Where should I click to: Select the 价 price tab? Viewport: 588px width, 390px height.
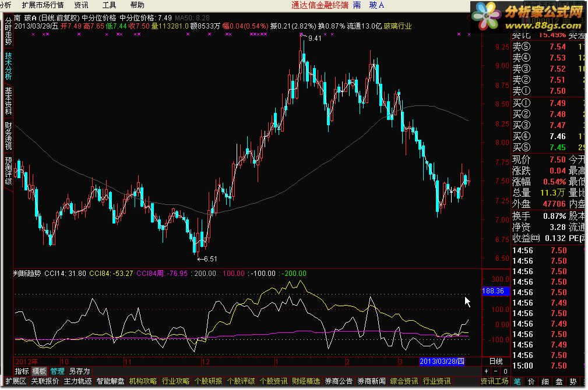[531, 382]
